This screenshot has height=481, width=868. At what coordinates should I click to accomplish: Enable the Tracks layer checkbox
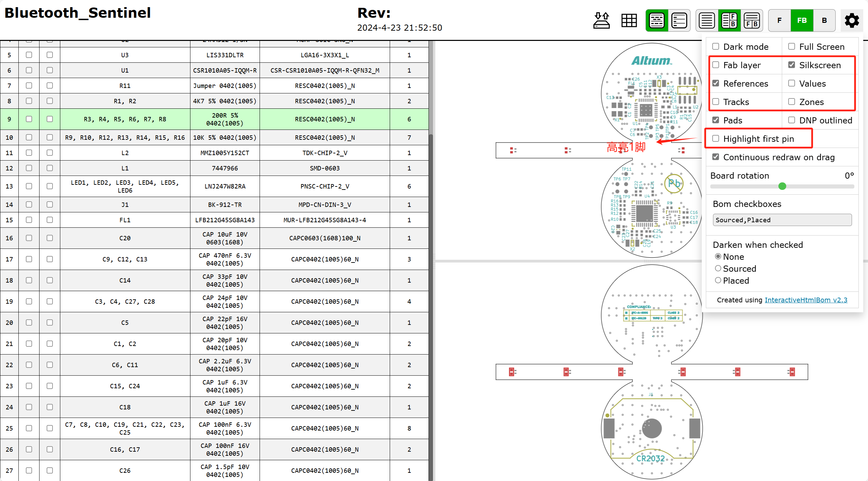716,102
